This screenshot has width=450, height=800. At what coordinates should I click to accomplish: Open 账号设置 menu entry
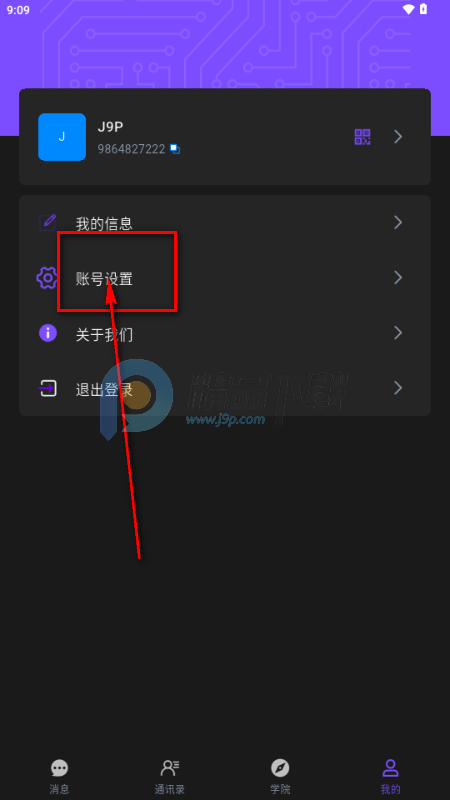[225, 278]
